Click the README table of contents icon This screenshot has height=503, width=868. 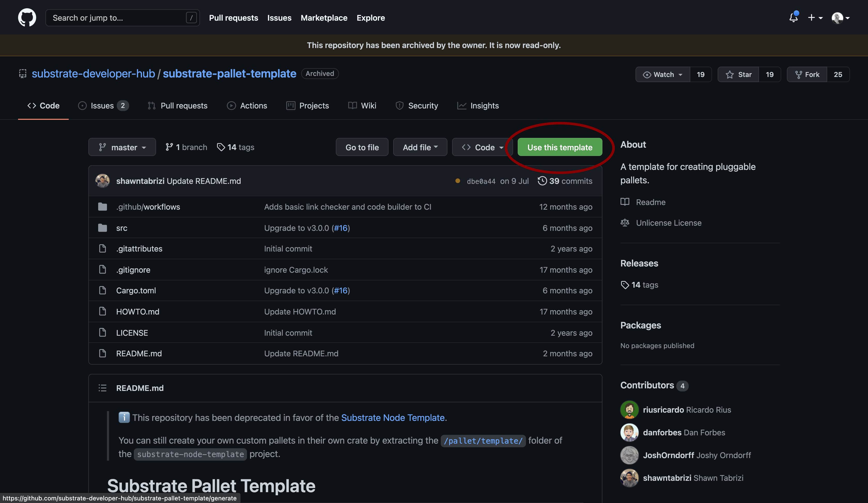point(102,388)
